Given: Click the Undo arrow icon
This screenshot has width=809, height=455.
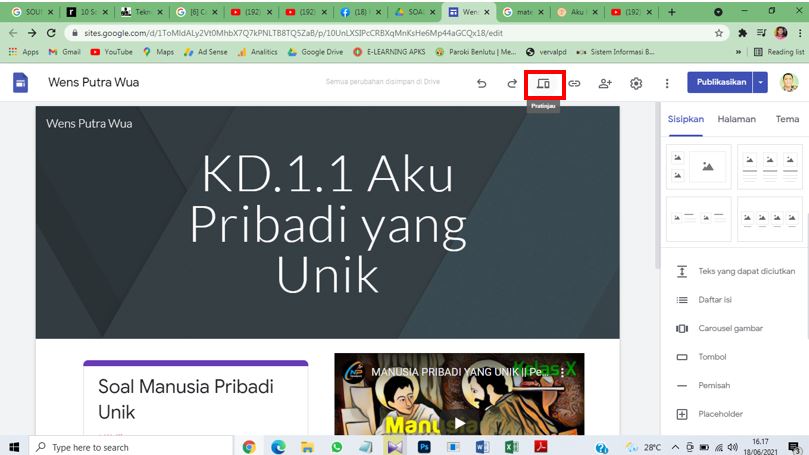Looking at the screenshot, I should (482, 84).
